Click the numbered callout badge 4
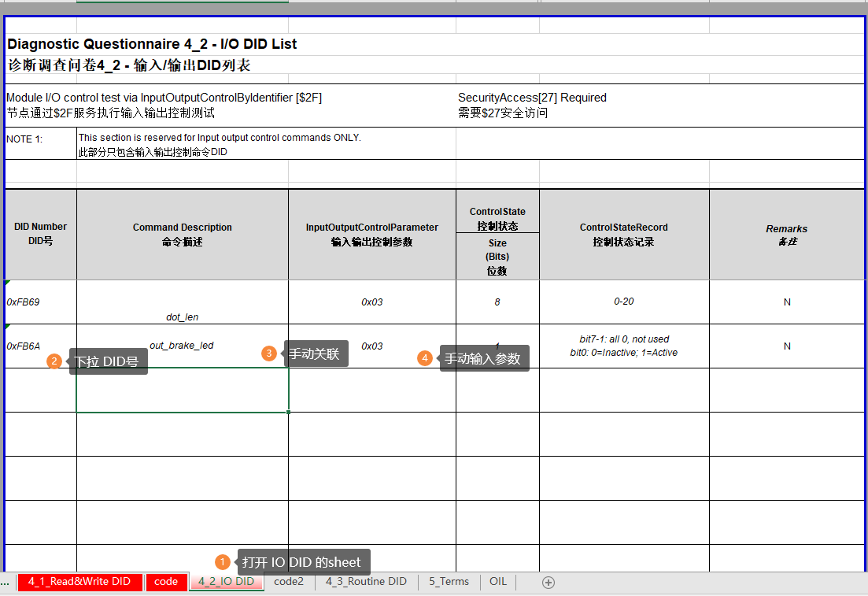Viewport: 868px width, 596px height. click(425, 358)
